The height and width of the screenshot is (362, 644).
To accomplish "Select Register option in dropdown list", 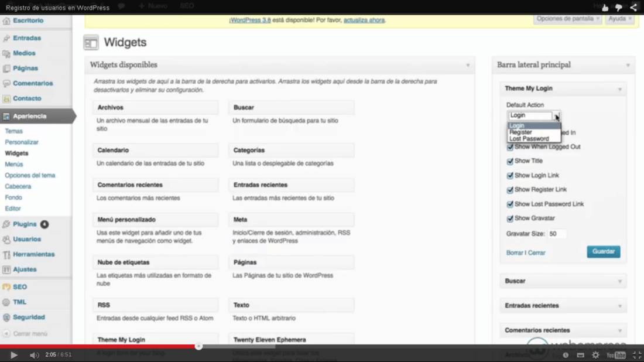I will coord(534,132).
